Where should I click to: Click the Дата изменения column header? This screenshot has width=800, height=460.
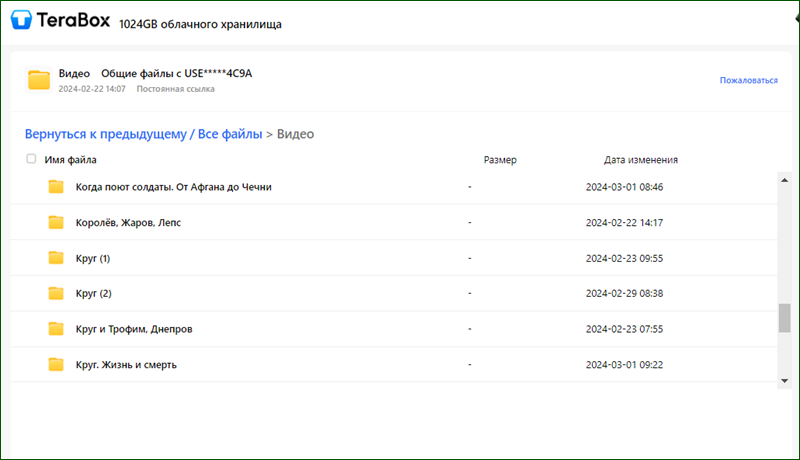coord(641,160)
